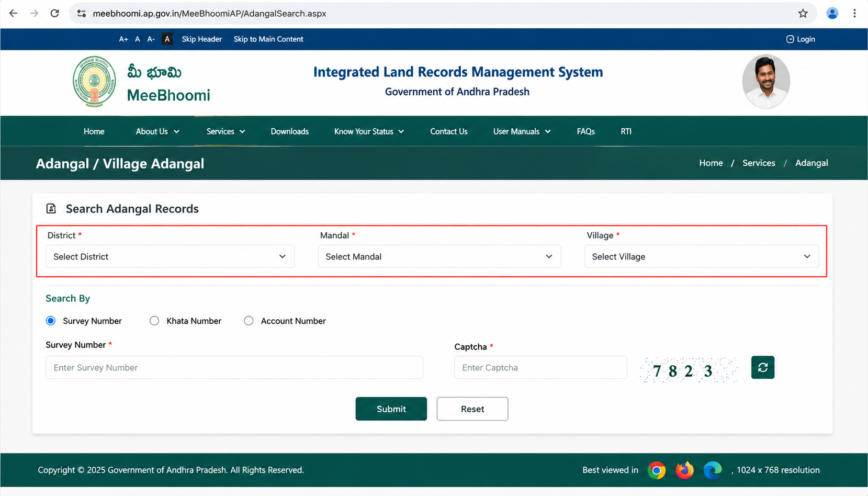Click the Edge browser icon in footer
The height and width of the screenshot is (496, 868).
point(713,470)
